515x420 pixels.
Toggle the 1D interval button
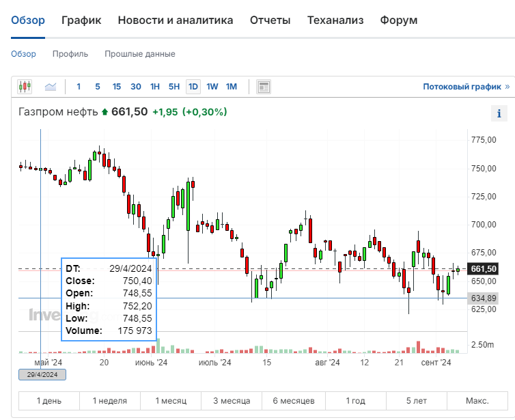[x=193, y=87]
